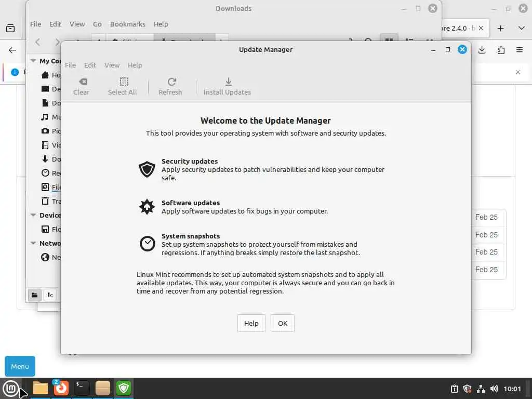Open the Files folder launcher in taskbar
Screen dimensions: 532x399
click(41, 388)
